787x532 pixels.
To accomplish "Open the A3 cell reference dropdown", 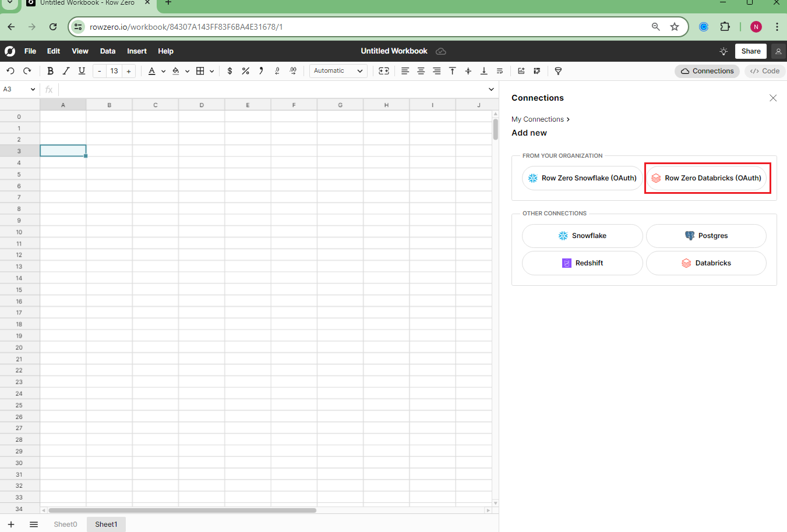I will pos(33,90).
